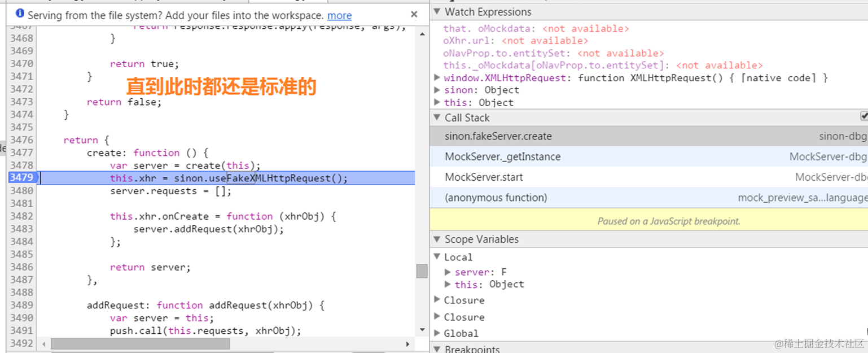Click line number 3482 in gutter

21,216
